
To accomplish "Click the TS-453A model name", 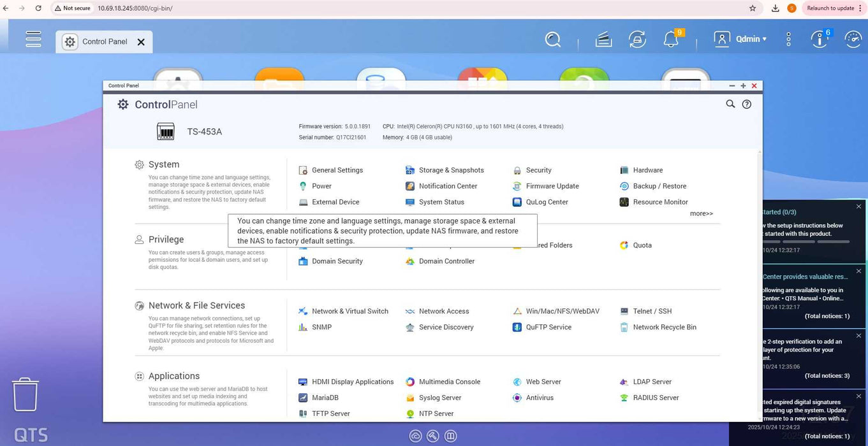I will tap(205, 132).
